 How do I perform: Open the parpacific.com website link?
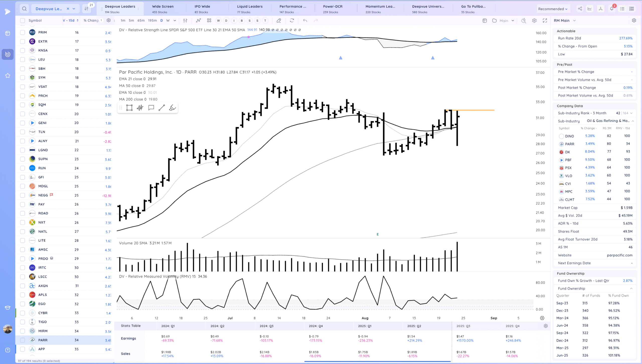tap(619, 255)
